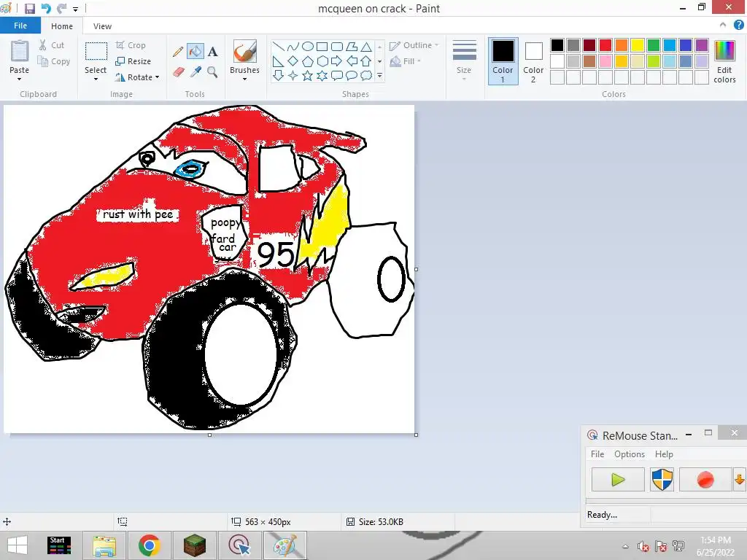Choose the Diamond shape
Screen dimensions: 747x560
pyautogui.click(x=293, y=61)
